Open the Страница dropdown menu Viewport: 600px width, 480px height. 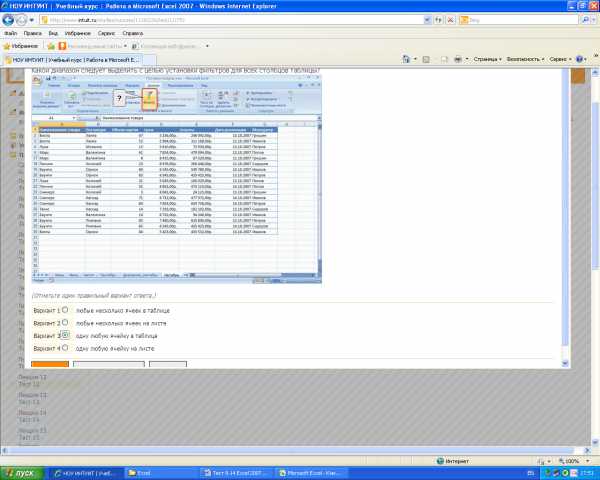tap(488, 59)
